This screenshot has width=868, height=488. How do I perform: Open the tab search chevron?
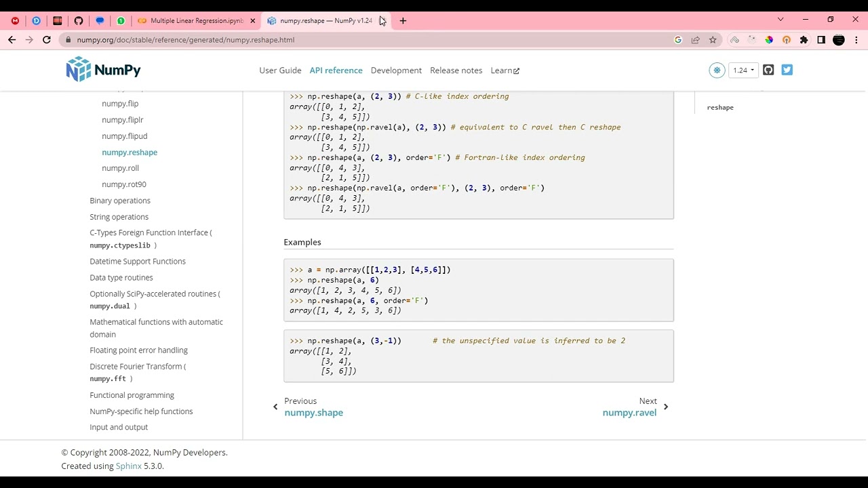[781, 19]
